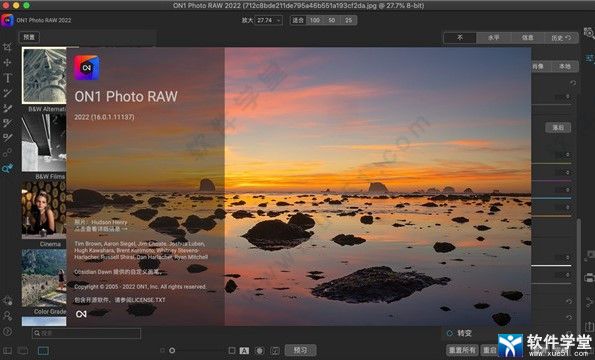Click the soft proofing circle icon
The width and height of the screenshot is (595, 360).
[260, 351]
